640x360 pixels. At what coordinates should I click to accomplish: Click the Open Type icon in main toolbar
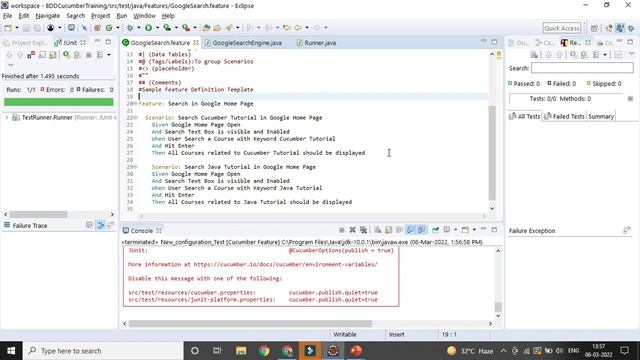[x=206, y=28]
